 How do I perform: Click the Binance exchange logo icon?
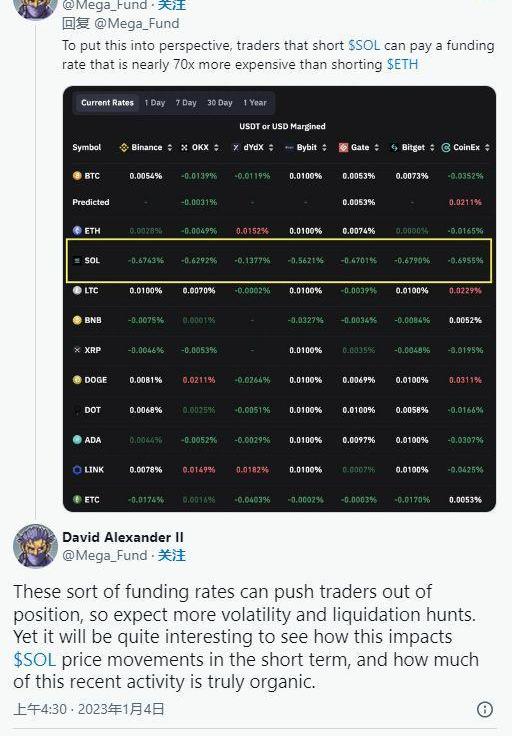pyautogui.click(x=124, y=147)
